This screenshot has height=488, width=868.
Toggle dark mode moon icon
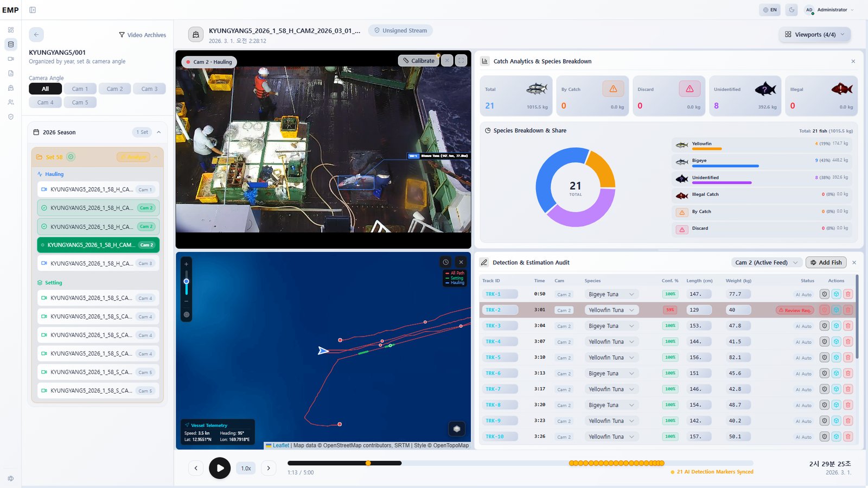[792, 10]
